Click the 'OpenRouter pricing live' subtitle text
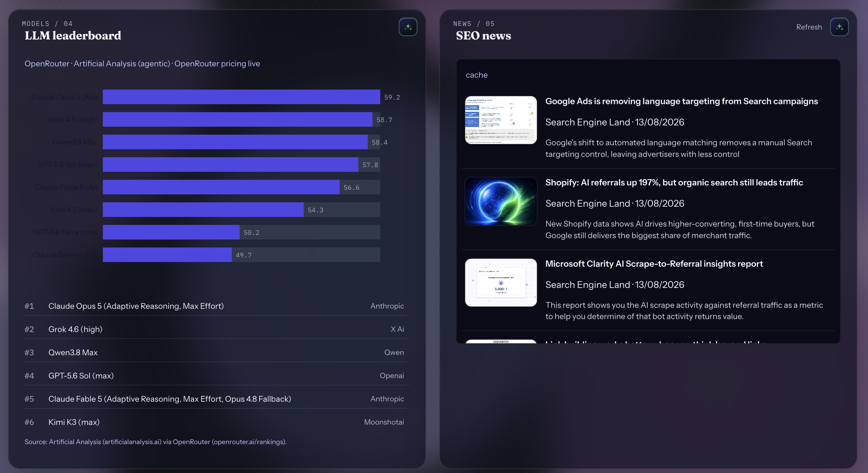The height and width of the screenshot is (473, 868). coord(217,64)
